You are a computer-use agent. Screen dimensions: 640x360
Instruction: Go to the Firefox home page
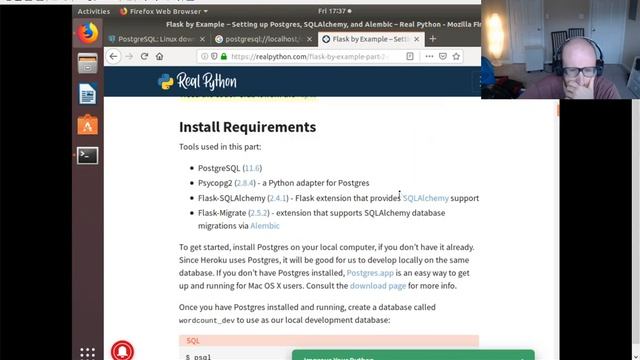click(160, 56)
